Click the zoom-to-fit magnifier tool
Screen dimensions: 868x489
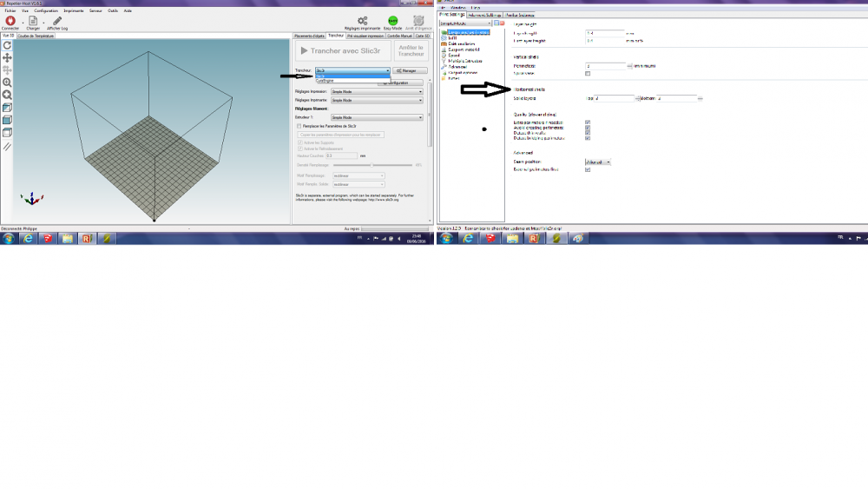tap(7, 95)
